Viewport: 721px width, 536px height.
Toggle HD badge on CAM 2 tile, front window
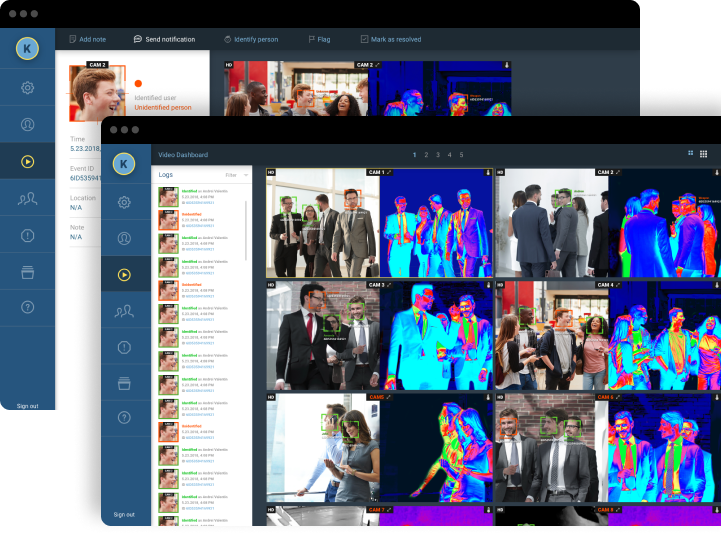click(x=500, y=172)
